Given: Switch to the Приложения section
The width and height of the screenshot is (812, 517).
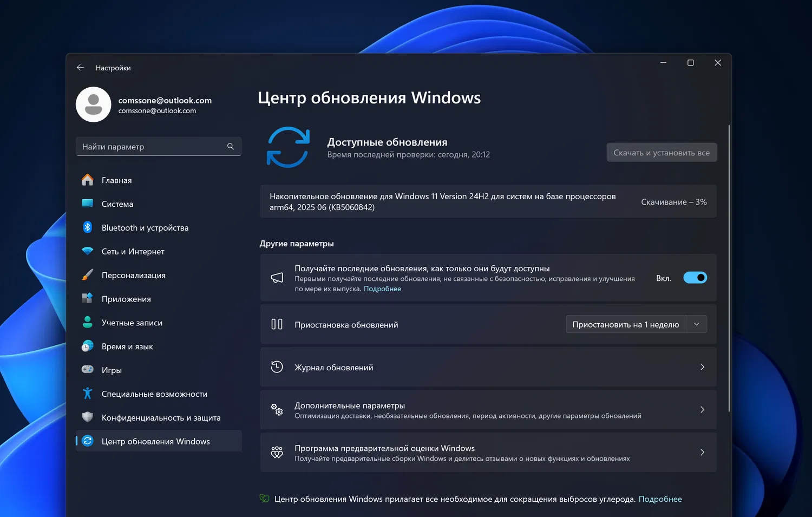Looking at the screenshot, I should pos(159,299).
